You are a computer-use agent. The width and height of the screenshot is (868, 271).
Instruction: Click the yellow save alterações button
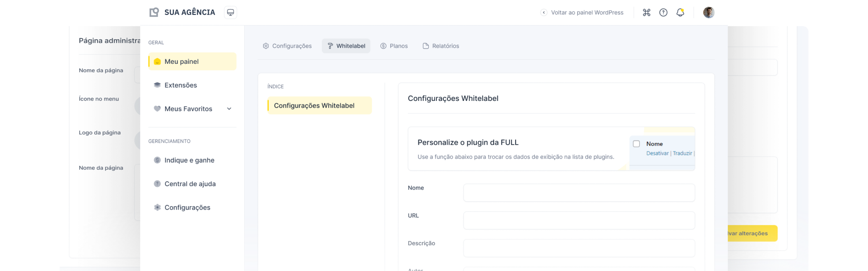tap(752, 233)
